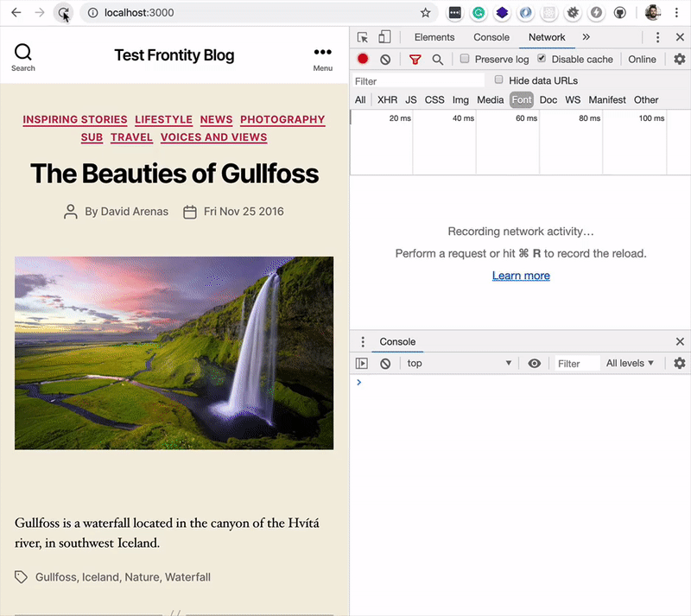Switch to the Elements tab
Image resolution: width=691 pixels, height=616 pixels.
pyautogui.click(x=434, y=37)
